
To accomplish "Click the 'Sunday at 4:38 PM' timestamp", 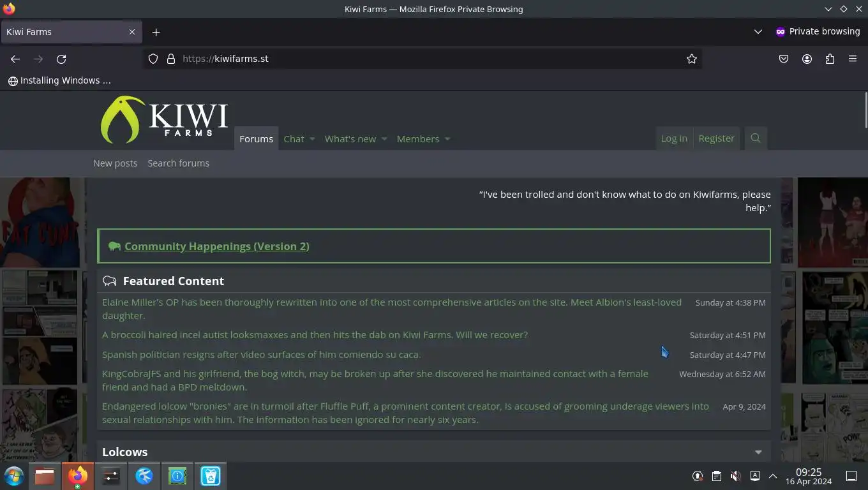I will click(730, 303).
